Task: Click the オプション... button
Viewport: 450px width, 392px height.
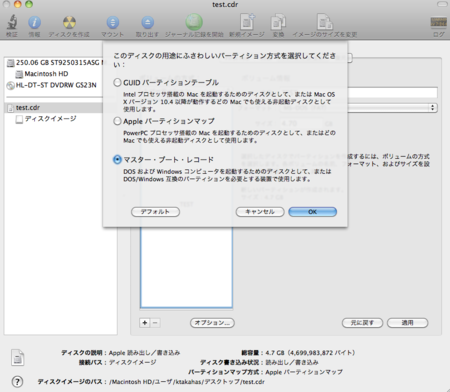Action: (212, 323)
